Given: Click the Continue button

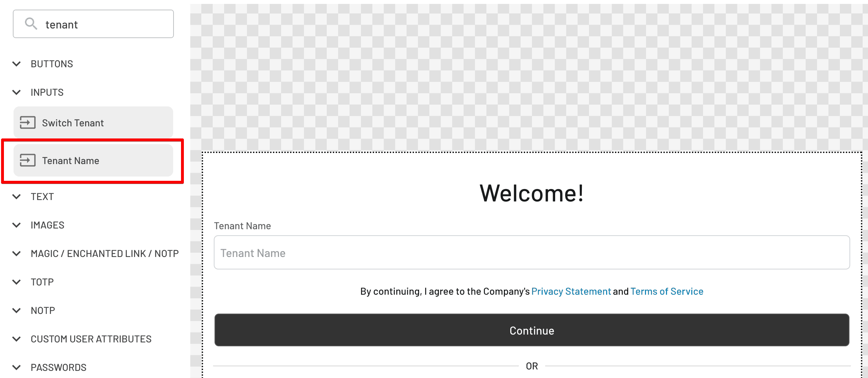Looking at the screenshot, I should 532,330.
